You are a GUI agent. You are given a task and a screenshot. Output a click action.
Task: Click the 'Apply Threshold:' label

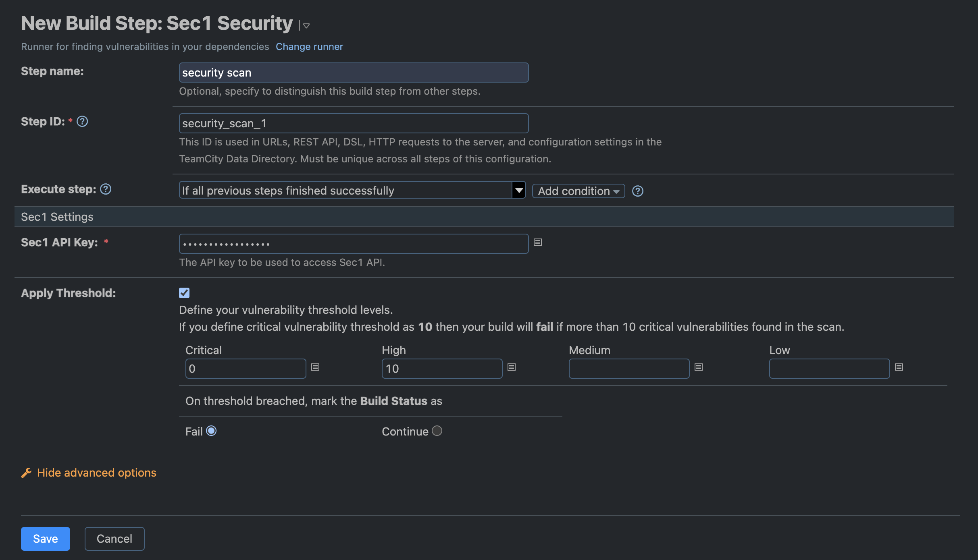69,293
